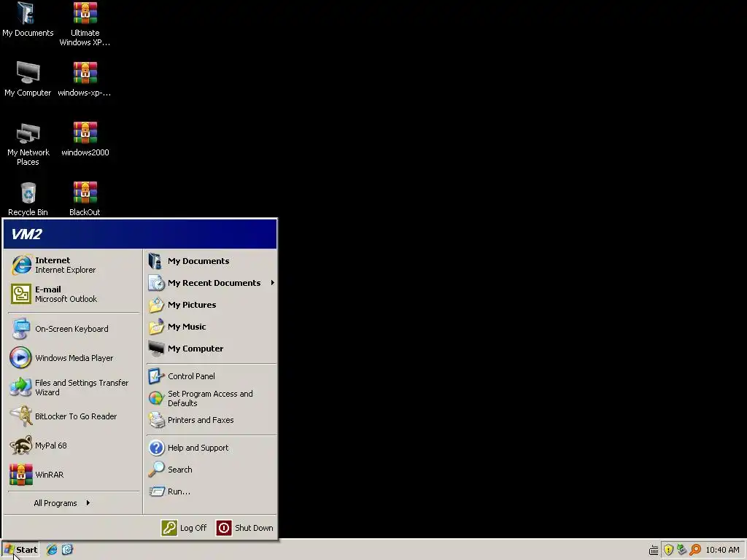Select the BlackOut archive on desktop

point(85,198)
